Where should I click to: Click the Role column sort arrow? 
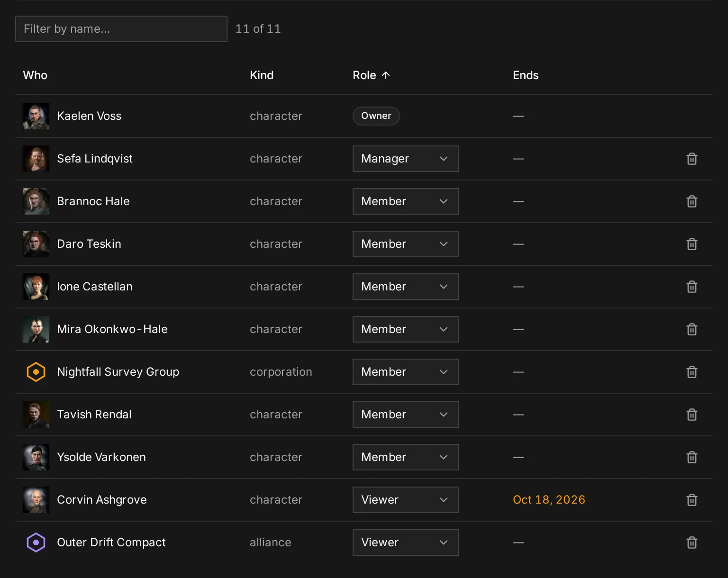(x=386, y=75)
